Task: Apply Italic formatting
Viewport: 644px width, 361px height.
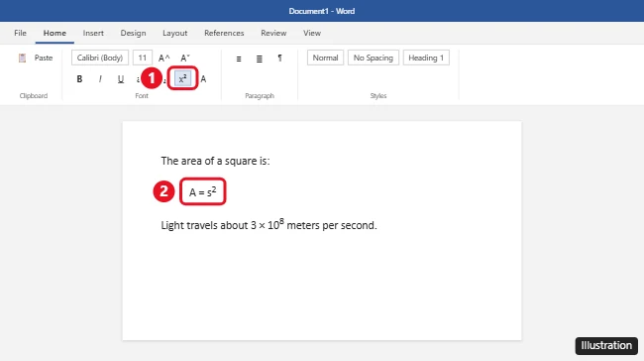Action: click(100, 79)
